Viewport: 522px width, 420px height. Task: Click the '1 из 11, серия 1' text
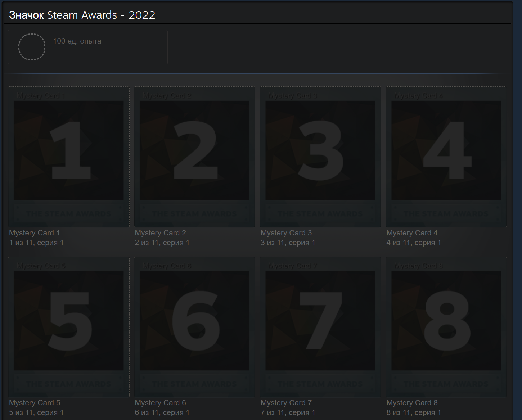pos(36,243)
